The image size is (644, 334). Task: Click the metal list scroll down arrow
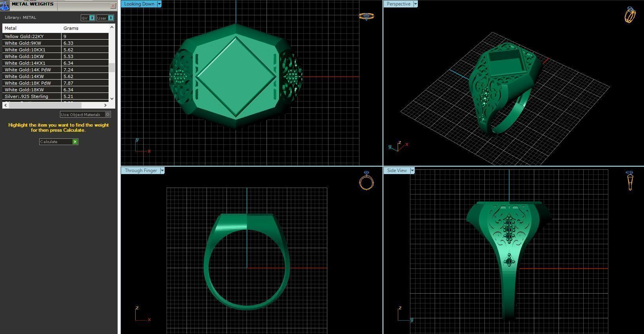tap(112, 99)
